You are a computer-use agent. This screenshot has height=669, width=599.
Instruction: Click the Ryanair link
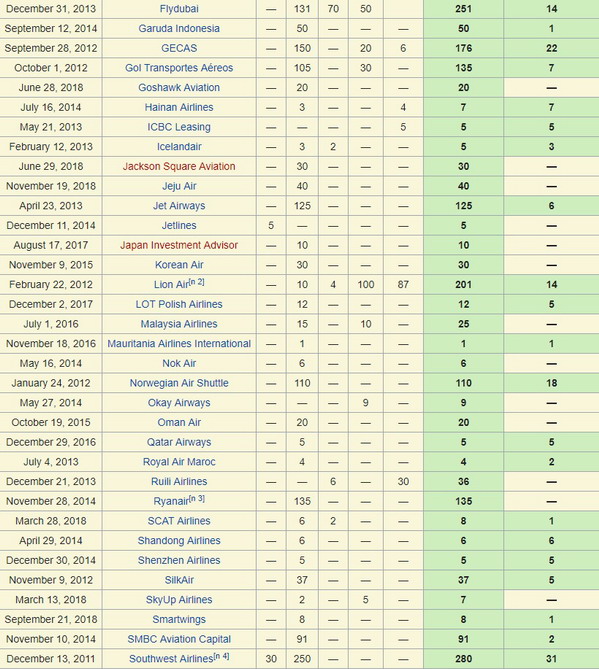tap(171, 501)
